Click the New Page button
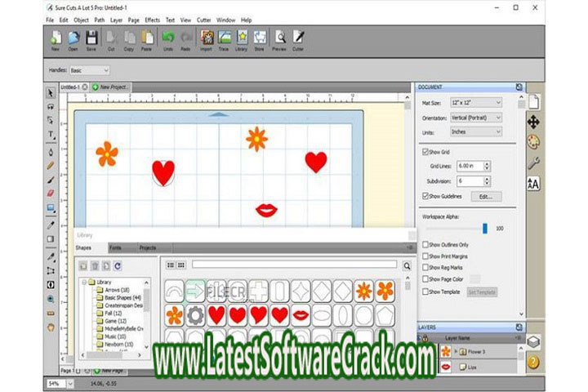 109,371
